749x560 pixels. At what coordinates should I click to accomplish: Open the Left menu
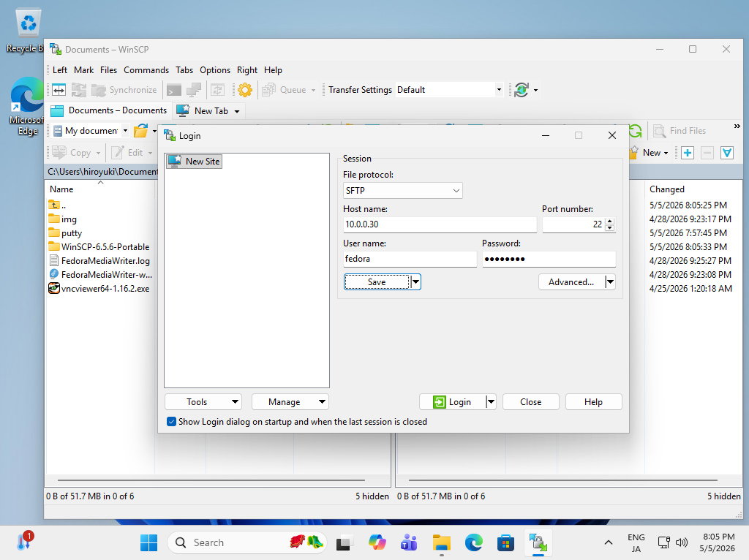point(60,70)
